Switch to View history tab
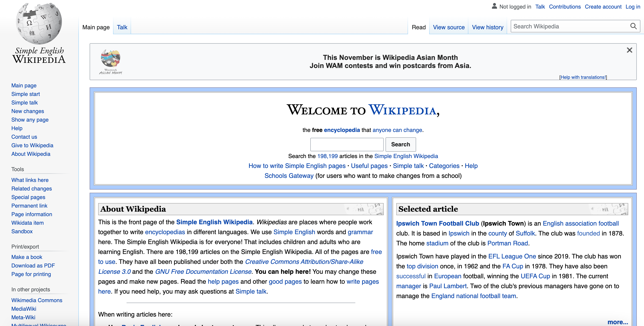Viewport: 644px width, 326px height. coord(487,27)
